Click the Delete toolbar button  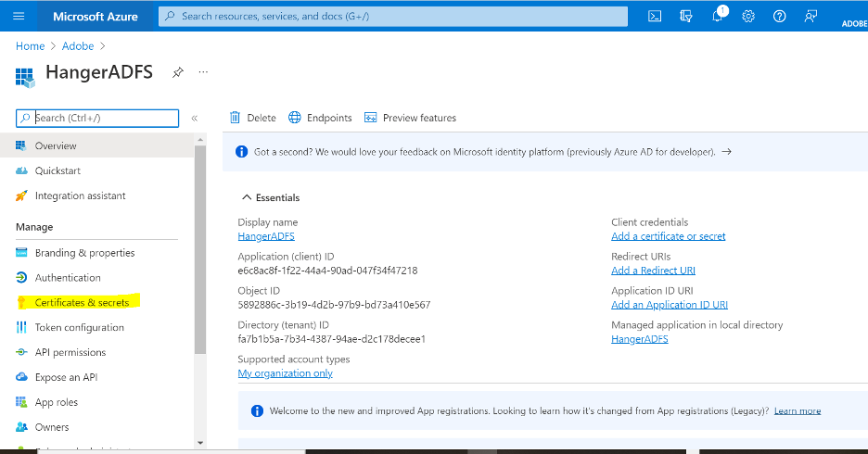tap(253, 118)
